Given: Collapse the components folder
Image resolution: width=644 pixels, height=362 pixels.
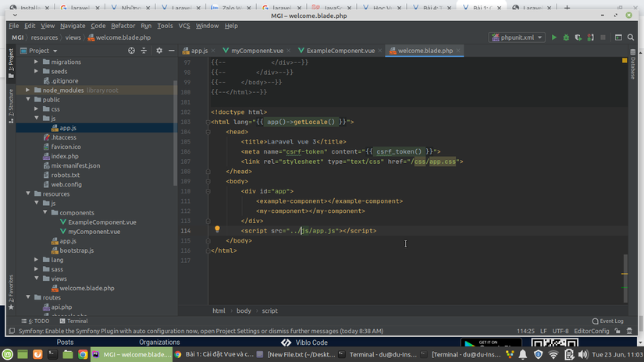Looking at the screenshot, I should point(44,213).
